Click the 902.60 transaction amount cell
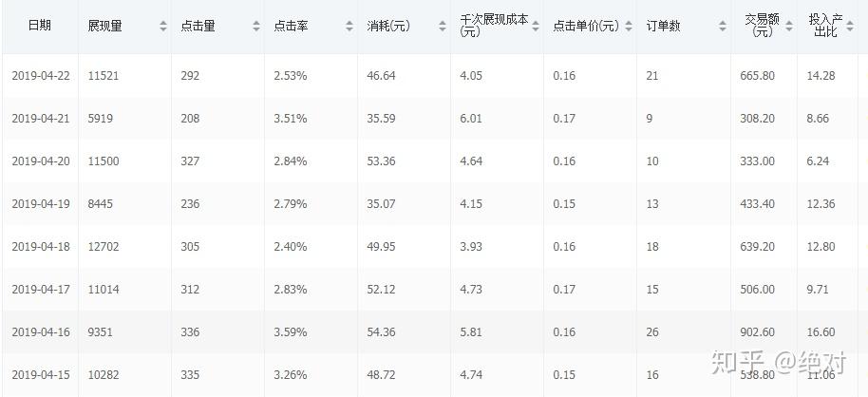Screen dimensions: 868x397 (759, 332)
